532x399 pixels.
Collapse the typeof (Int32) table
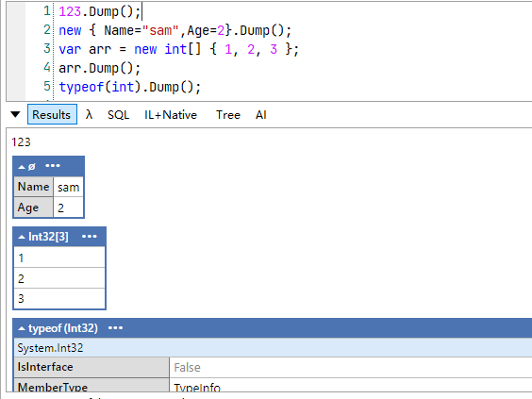pos(22,328)
